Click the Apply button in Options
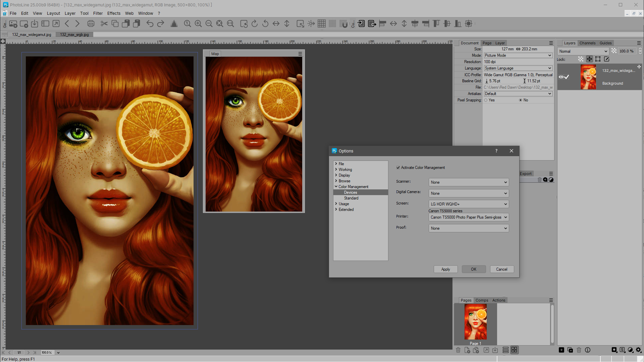This screenshot has width=644, height=362. pyautogui.click(x=446, y=269)
